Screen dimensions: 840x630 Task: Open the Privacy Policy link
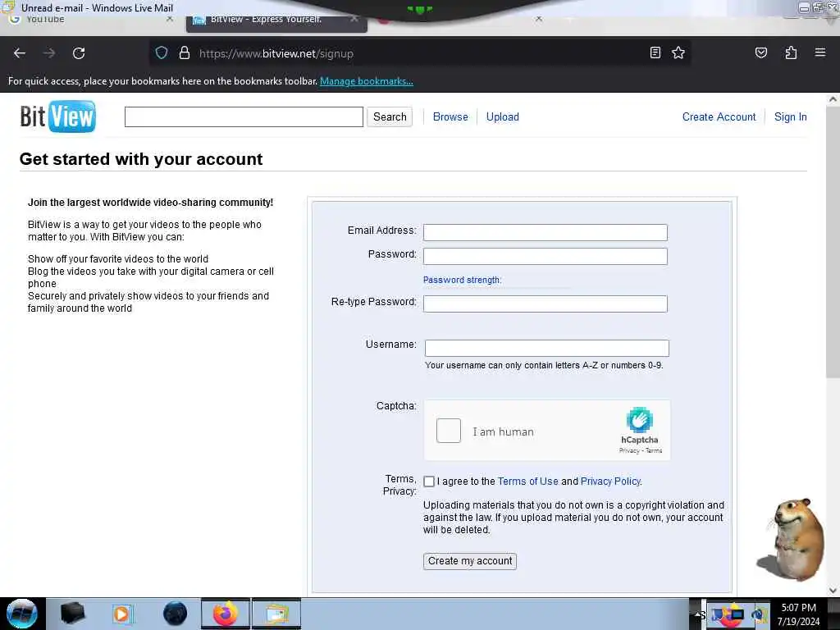[610, 481]
